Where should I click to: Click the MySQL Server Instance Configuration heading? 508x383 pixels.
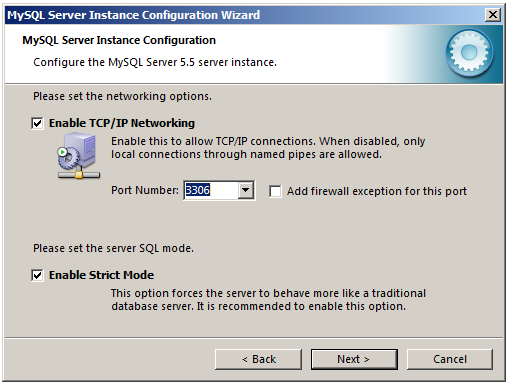point(119,40)
